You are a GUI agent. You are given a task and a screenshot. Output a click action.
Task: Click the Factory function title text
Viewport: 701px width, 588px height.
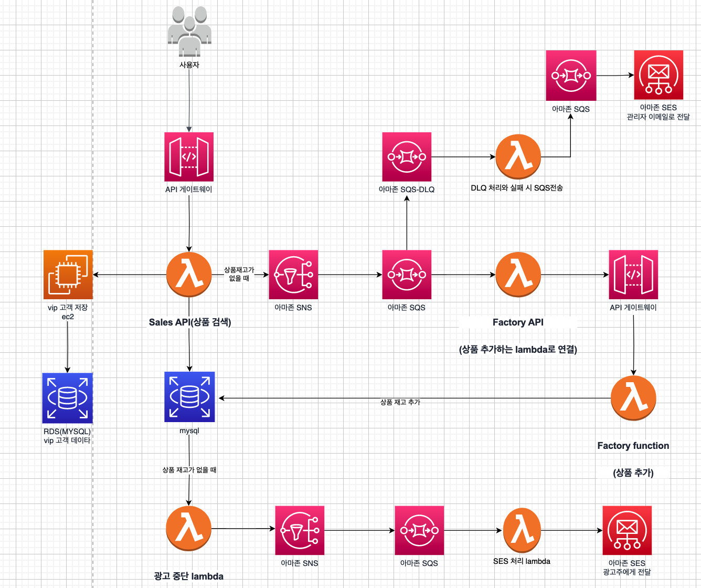pyautogui.click(x=633, y=446)
